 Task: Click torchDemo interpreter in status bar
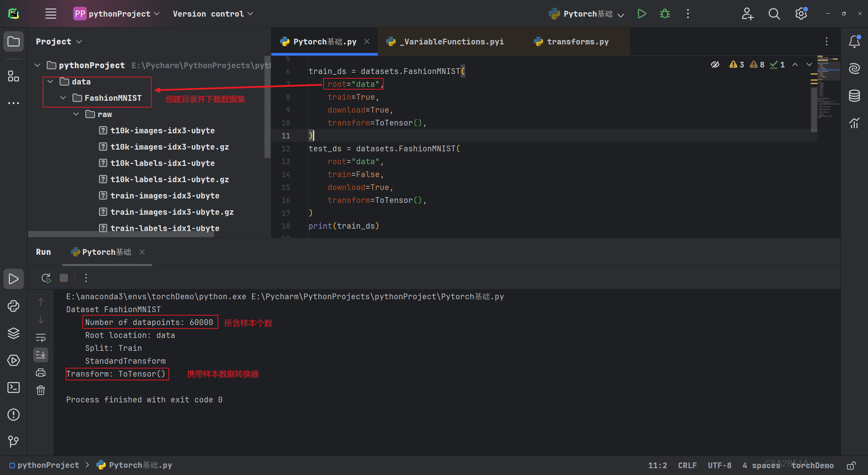pos(812,465)
